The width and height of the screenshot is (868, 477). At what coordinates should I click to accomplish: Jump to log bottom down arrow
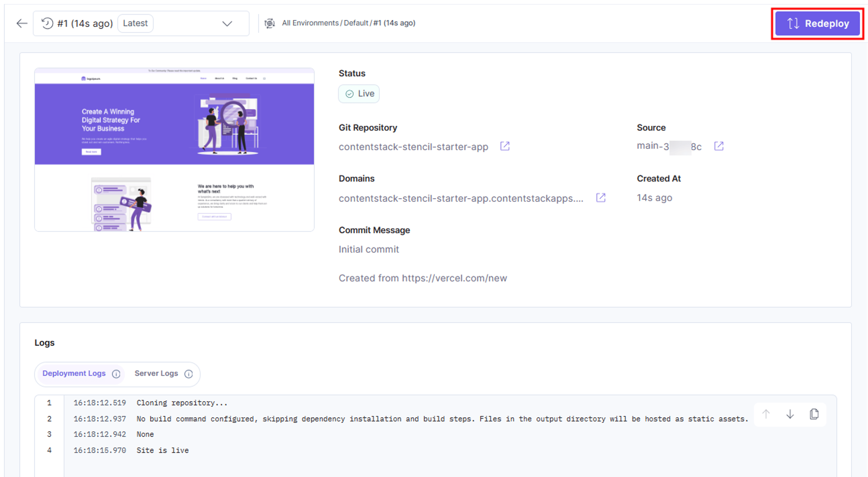click(x=790, y=414)
